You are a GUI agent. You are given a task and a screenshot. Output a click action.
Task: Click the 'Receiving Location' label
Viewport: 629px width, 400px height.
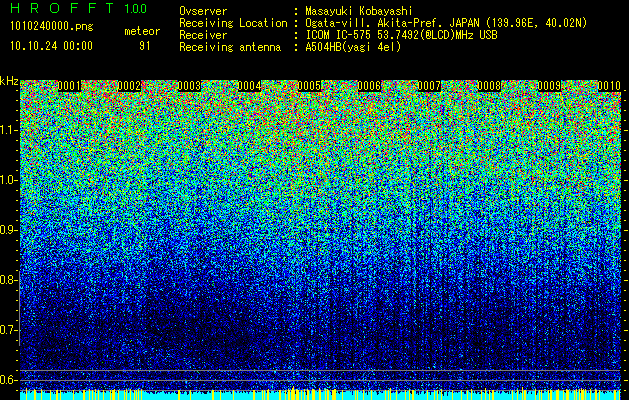[233, 23]
